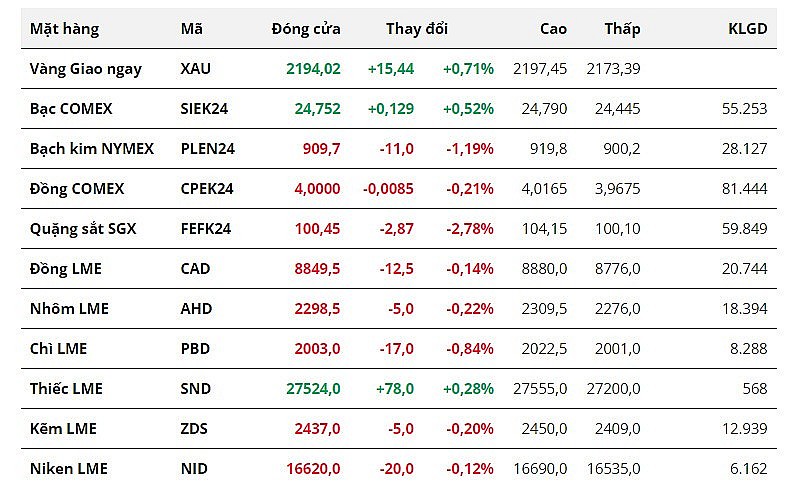Click the "KLGD" column header
The image size is (791, 486).
pos(747,29)
